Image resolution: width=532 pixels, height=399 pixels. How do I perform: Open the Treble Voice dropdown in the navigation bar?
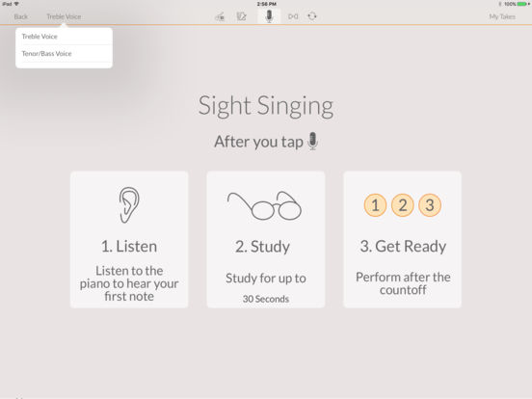click(64, 16)
